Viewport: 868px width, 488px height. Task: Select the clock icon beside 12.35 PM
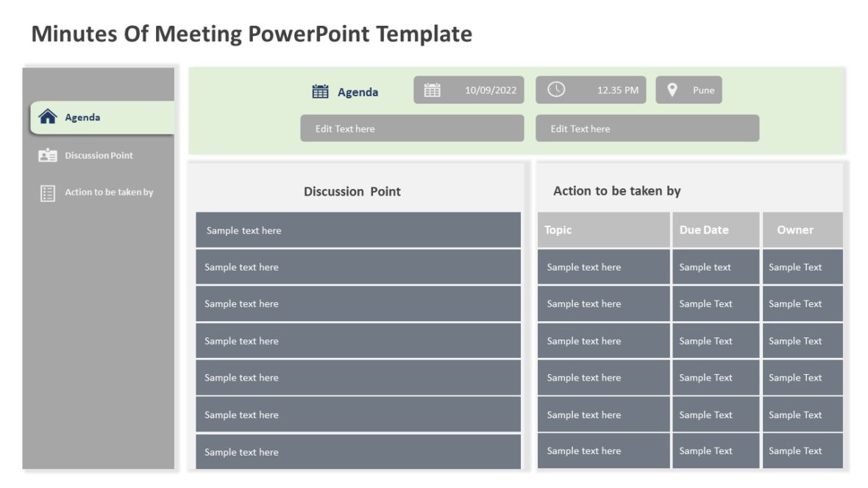(x=557, y=90)
